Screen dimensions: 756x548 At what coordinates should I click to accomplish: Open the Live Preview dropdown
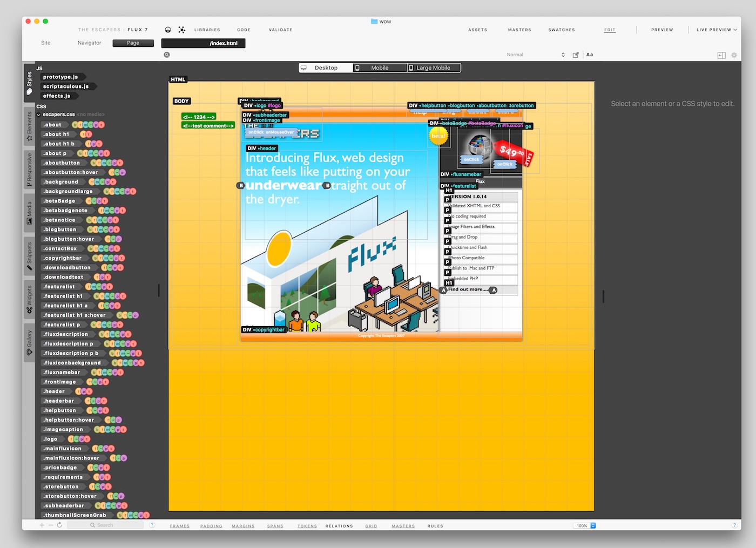(717, 30)
